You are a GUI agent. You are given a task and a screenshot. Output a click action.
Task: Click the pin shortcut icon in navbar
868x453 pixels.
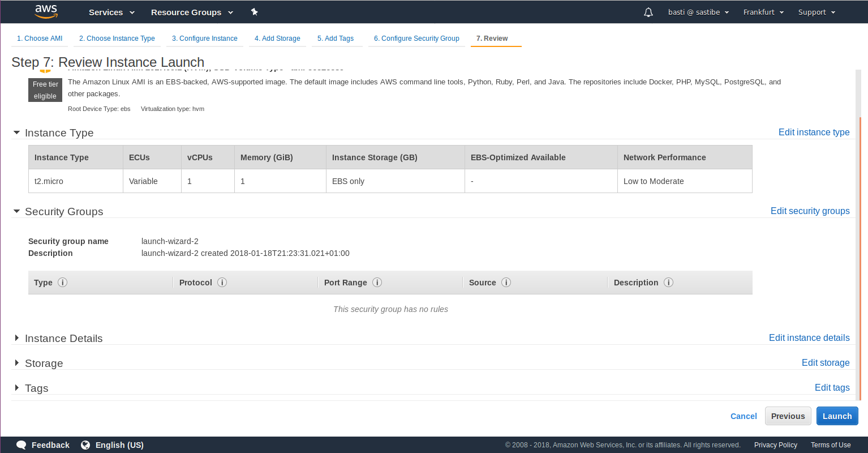point(255,12)
